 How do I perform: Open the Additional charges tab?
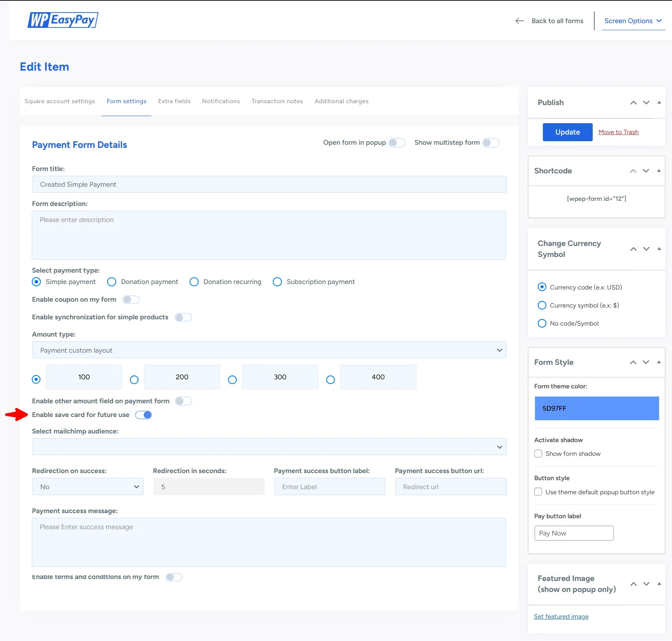[341, 101]
